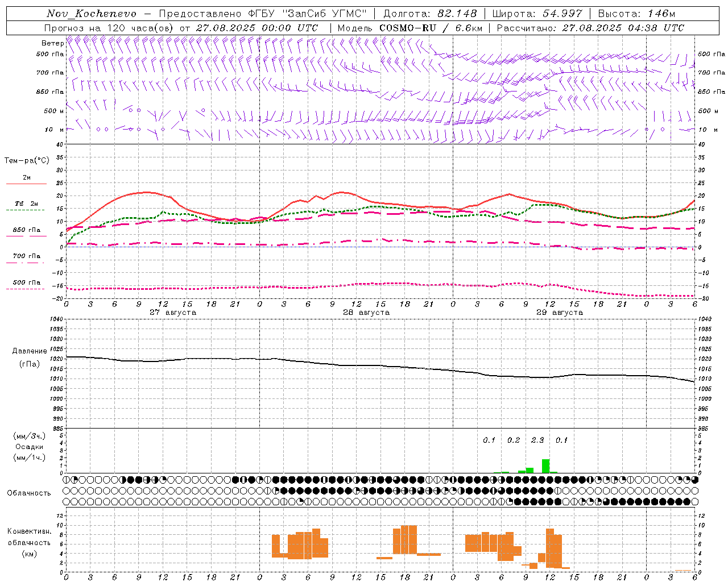Click the Осадки precipitation label
Screen dimensions: 728x582
click(29, 447)
